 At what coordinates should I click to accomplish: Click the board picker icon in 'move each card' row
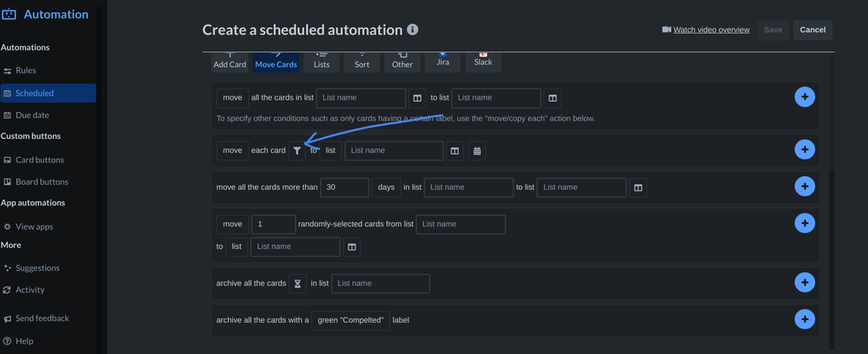click(454, 150)
